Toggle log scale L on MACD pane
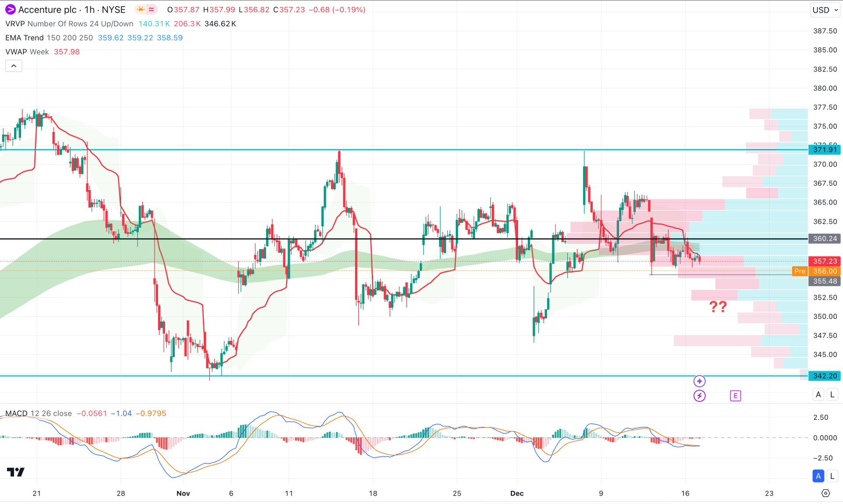Screen dimensions: 843x504 pos(832,476)
